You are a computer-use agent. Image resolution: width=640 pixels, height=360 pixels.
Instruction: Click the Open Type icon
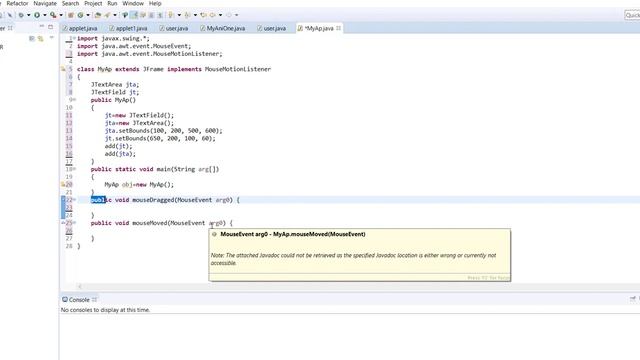tap(98, 15)
